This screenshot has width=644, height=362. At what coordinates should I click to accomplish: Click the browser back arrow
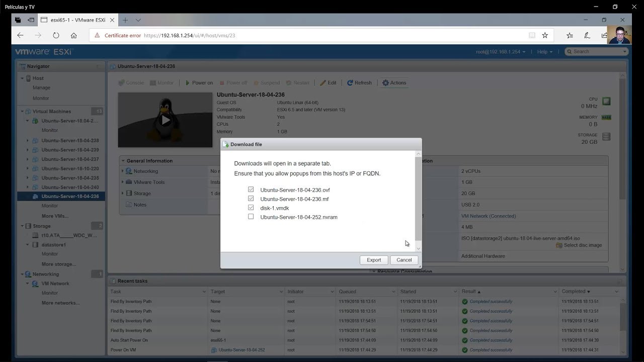click(x=20, y=36)
